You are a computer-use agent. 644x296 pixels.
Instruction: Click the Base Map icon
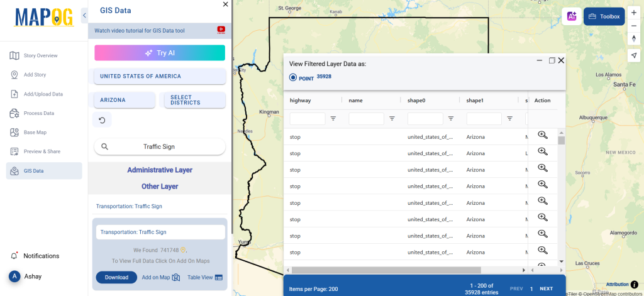(14, 132)
